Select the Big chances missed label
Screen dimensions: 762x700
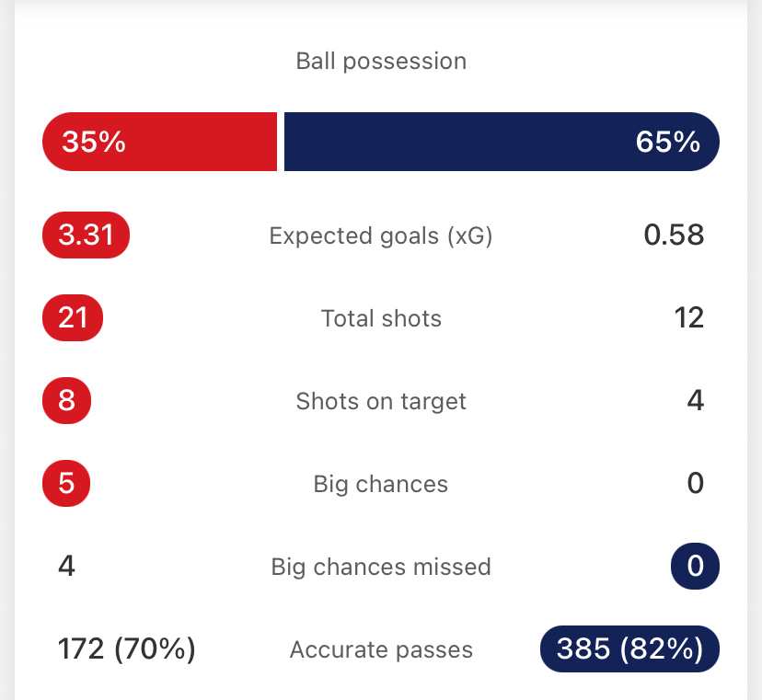pos(381,568)
